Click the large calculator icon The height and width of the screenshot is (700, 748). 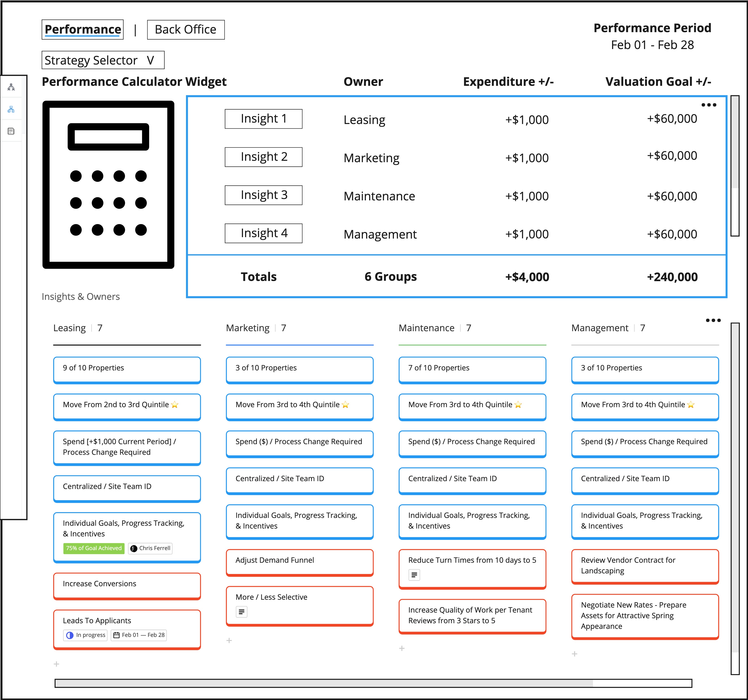[x=108, y=185]
